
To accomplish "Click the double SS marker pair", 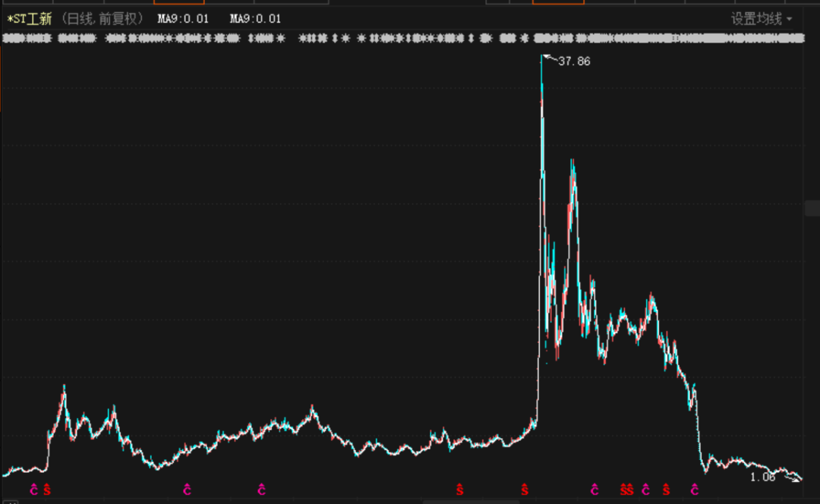I will point(626,490).
